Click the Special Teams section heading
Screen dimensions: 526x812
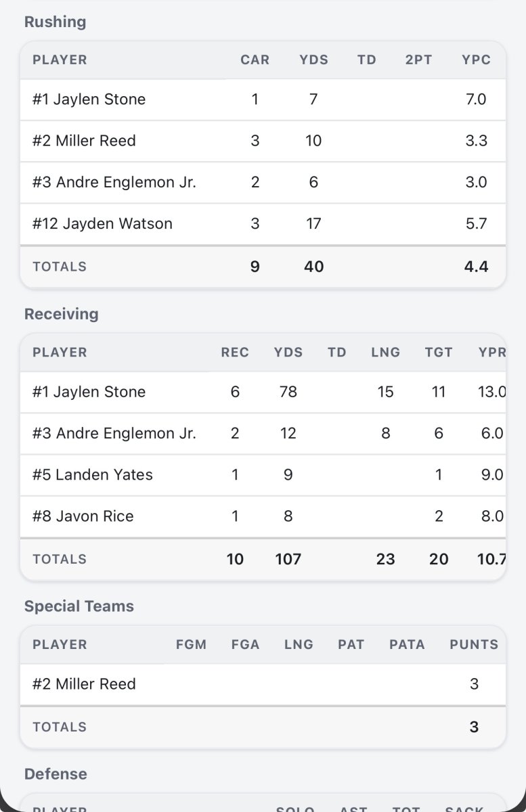pyautogui.click(x=79, y=606)
